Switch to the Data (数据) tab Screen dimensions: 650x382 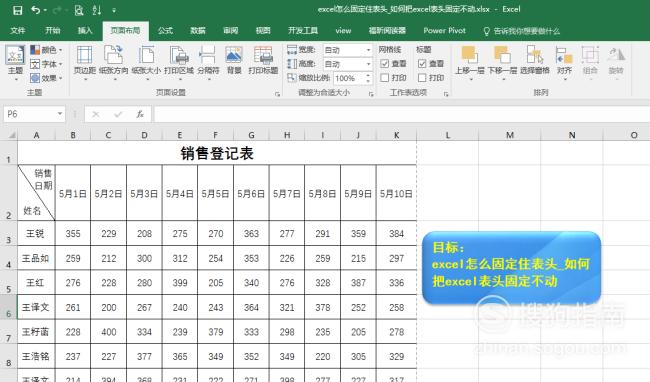(x=198, y=31)
